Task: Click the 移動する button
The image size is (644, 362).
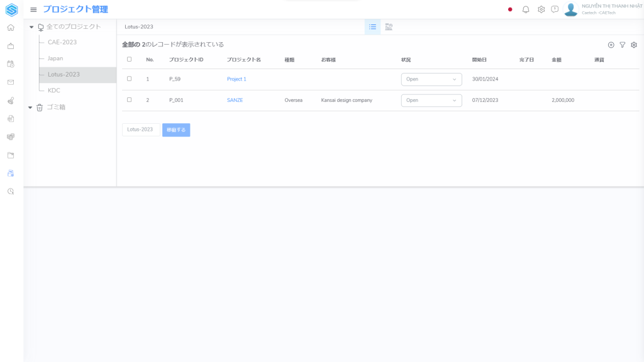Action: point(176,129)
